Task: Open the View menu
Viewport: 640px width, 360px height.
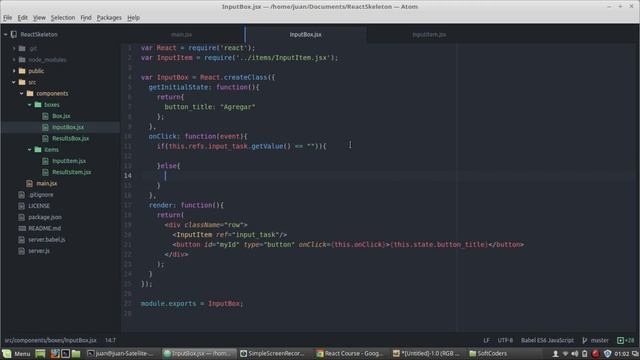Action: 39,18
